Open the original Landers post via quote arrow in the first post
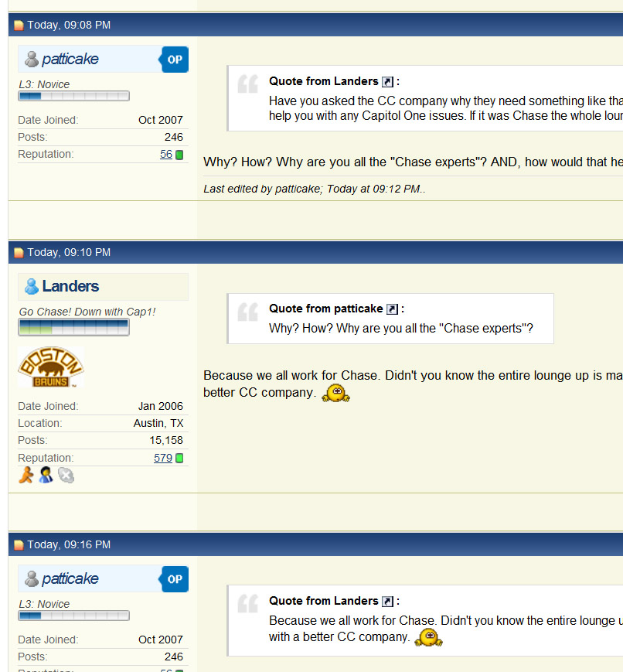Screen dimensions: 623x672 point(387,81)
